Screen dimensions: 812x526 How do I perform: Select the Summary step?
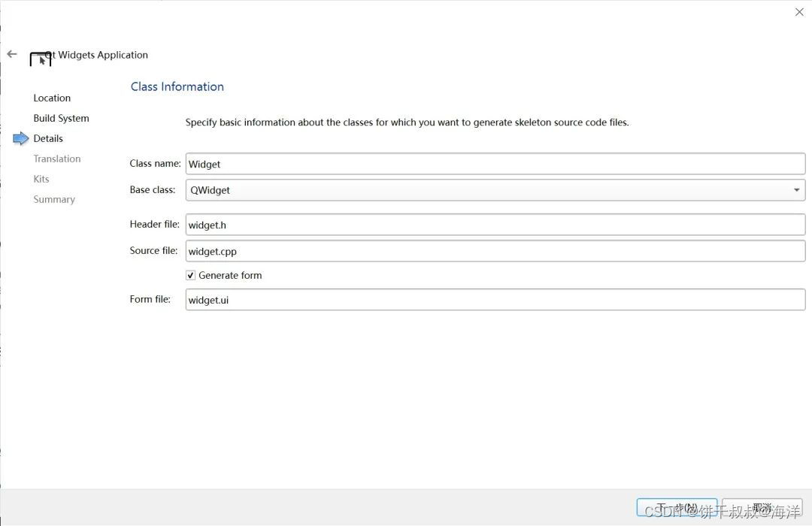pos(54,199)
